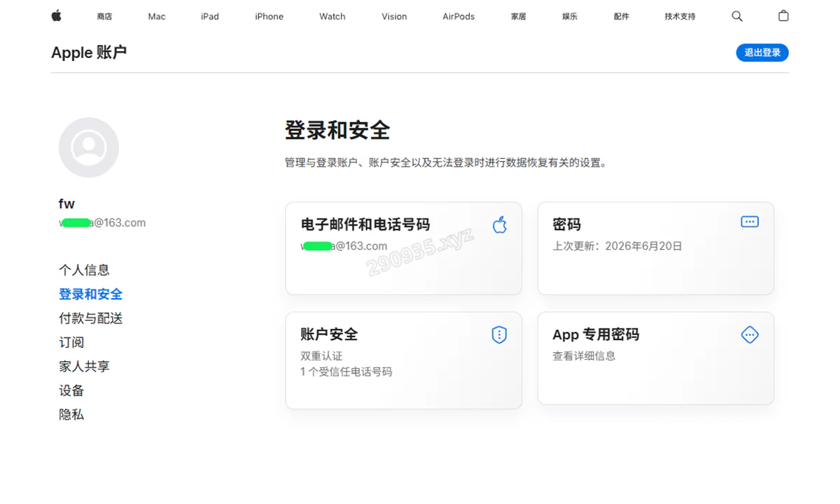Image resolution: width=840 pixels, height=504 pixels.
Task: Open the 配件 menu
Action: tap(622, 16)
